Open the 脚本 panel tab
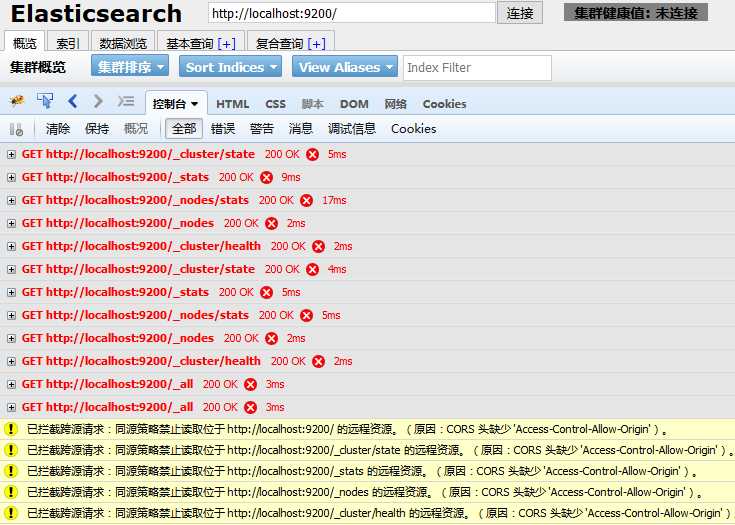This screenshot has width=735, height=525. (x=312, y=104)
